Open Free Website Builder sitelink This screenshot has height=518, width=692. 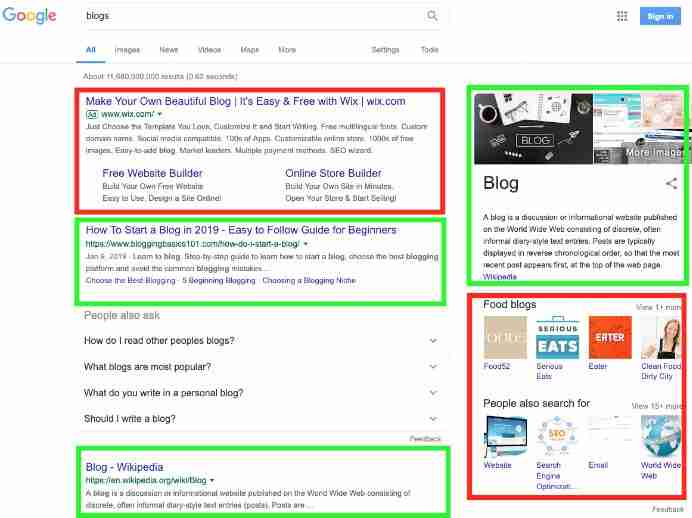click(x=152, y=173)
